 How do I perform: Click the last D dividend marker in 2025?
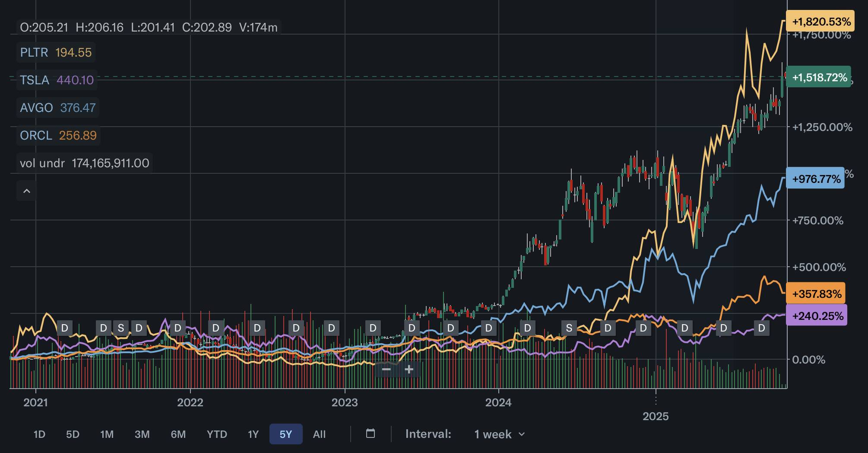tap(761, 328)
